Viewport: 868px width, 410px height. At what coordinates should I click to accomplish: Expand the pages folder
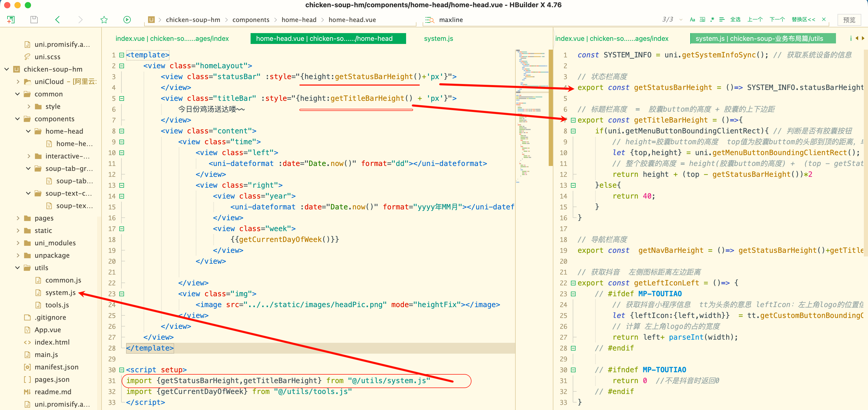pos(18,218)
